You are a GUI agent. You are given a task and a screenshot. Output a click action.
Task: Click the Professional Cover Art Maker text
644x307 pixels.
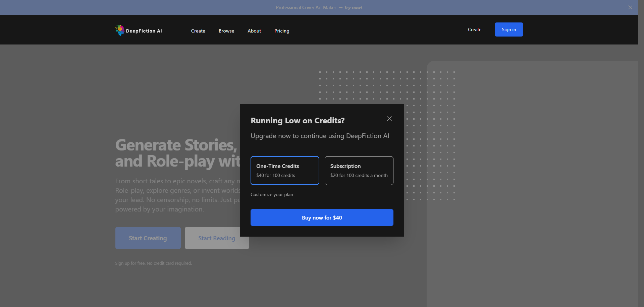coord(306,7)
